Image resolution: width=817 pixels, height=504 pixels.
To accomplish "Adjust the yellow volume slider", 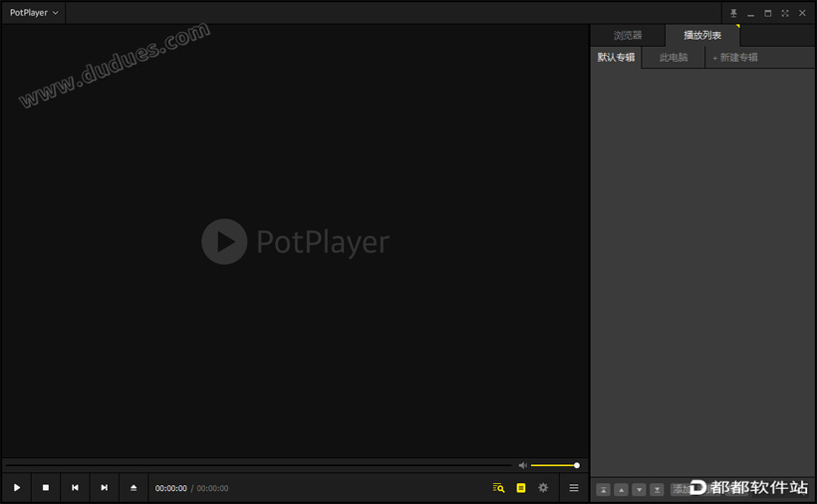I will [554, 465].
